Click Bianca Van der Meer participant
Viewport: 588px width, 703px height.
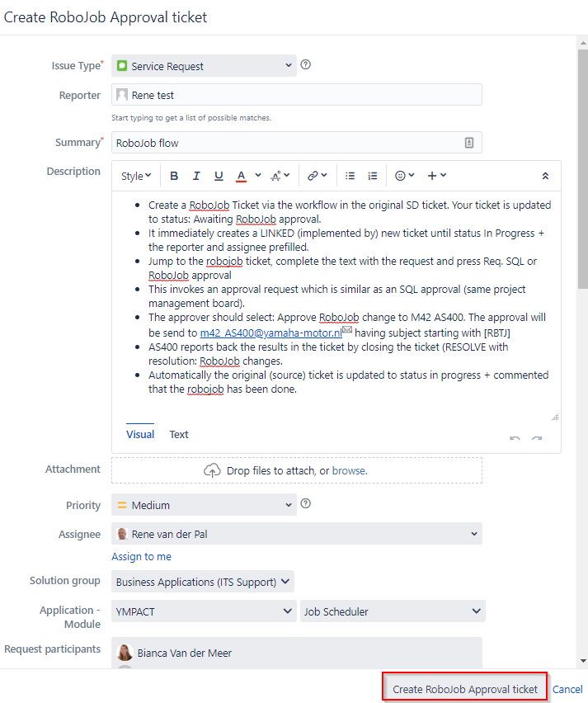184,653
